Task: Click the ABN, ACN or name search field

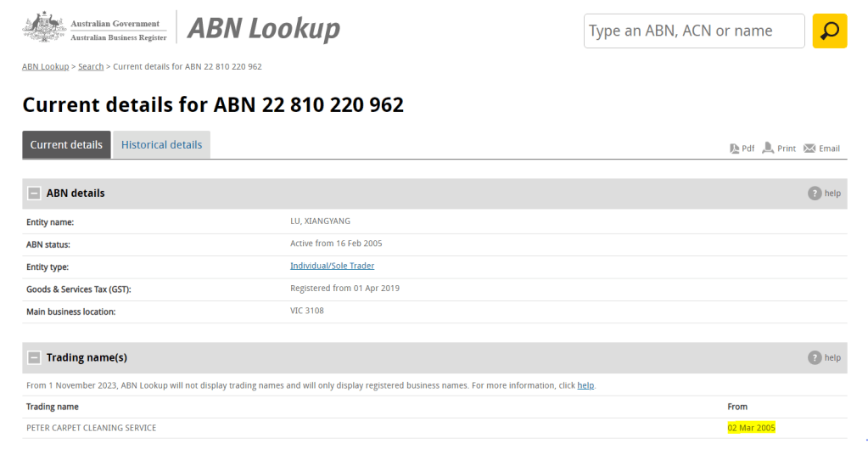Action: tap(693, 31)
